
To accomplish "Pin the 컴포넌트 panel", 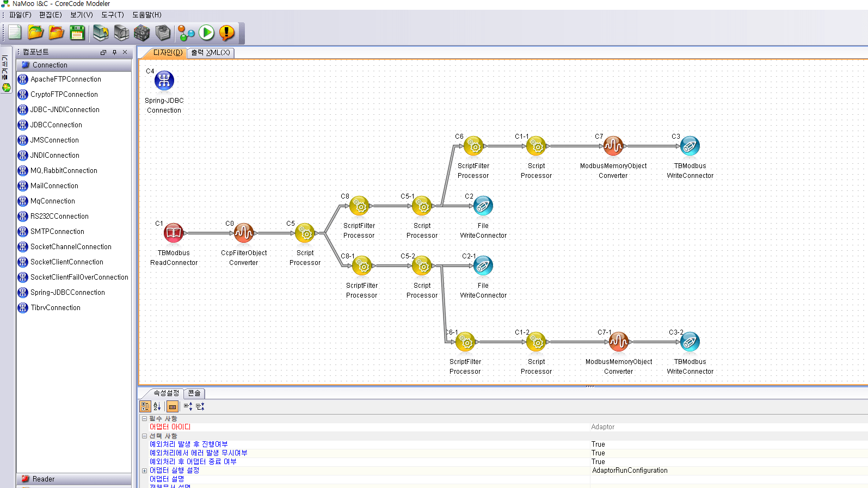I will 114,52.
